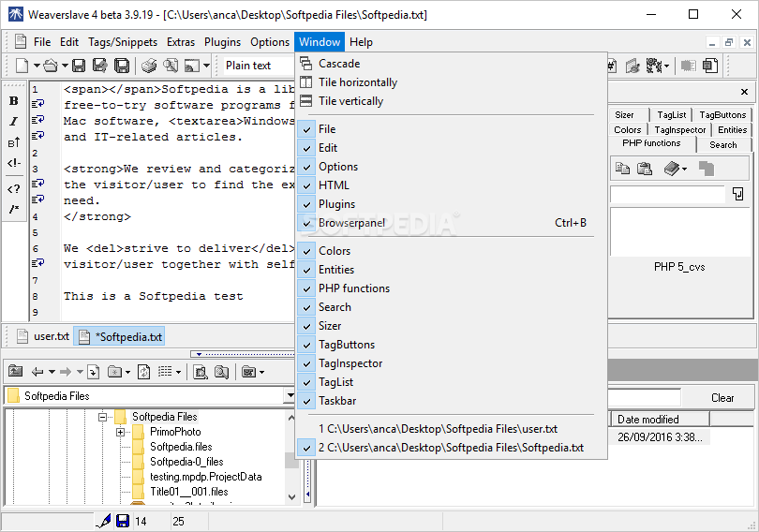
Task: Open the back history dropdown arrow
Action: pyautogui.click(x=52, y=372)
